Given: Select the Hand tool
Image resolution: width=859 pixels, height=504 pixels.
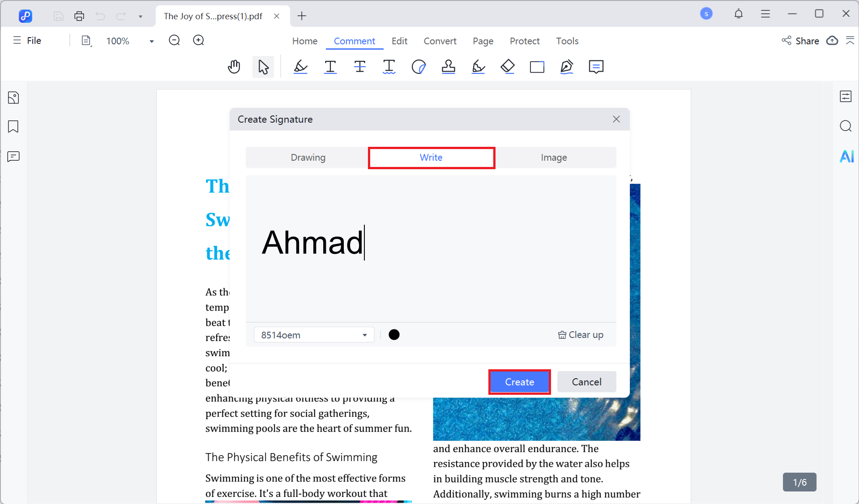Looking at the screenshot, I should click(234, 67).
